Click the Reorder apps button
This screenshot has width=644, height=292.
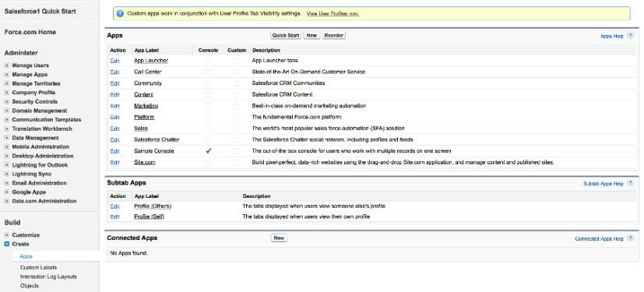click(x=334, y=35)
